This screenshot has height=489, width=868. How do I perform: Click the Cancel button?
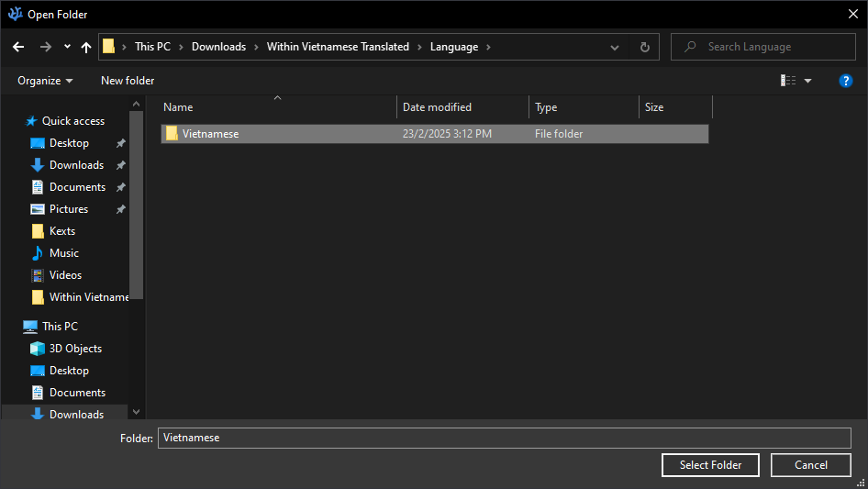coord(811,465)
